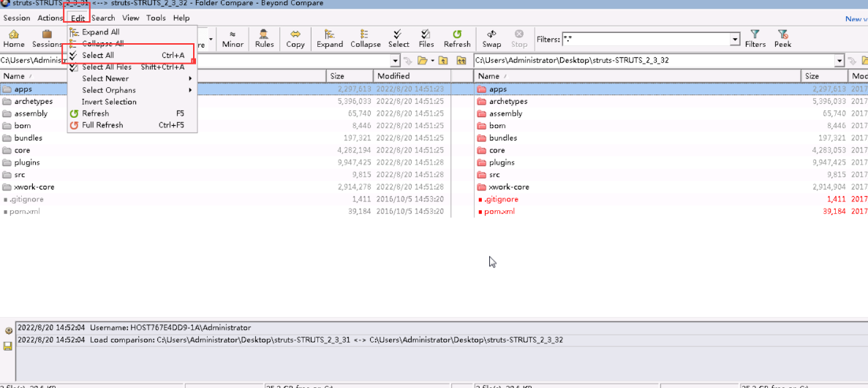Viewport: 868px width, 388px height.
Task: Expand the Select Newer submenu
Action: tap(132, 79)
